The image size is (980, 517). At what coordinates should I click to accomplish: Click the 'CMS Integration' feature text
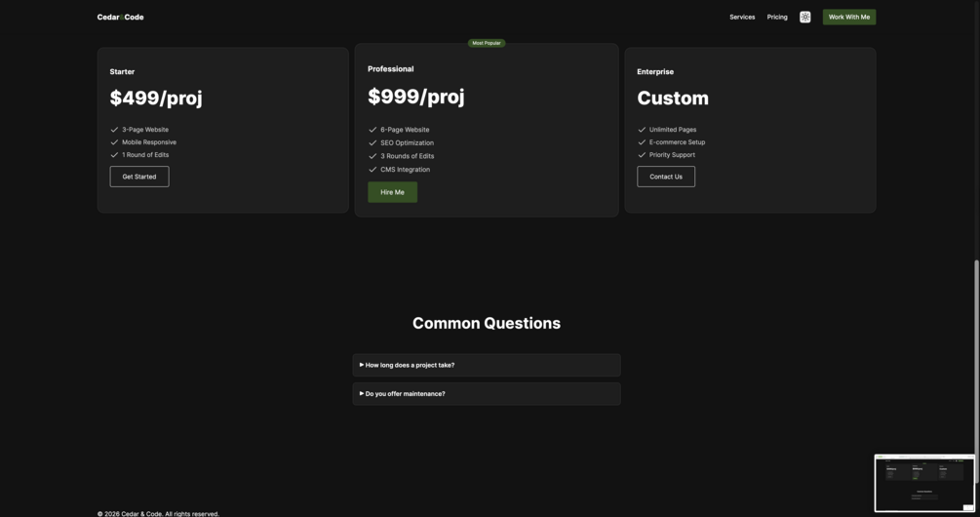click(x=405, y=170)
